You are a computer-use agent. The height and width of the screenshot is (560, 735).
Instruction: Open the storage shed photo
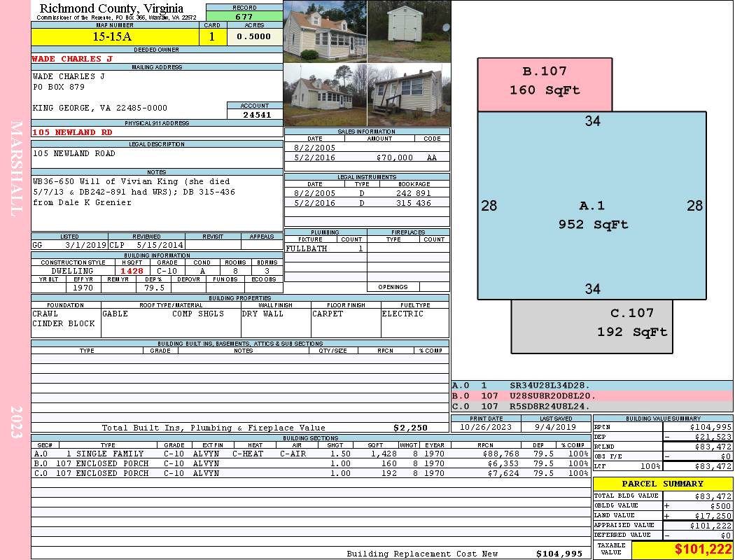409,31
